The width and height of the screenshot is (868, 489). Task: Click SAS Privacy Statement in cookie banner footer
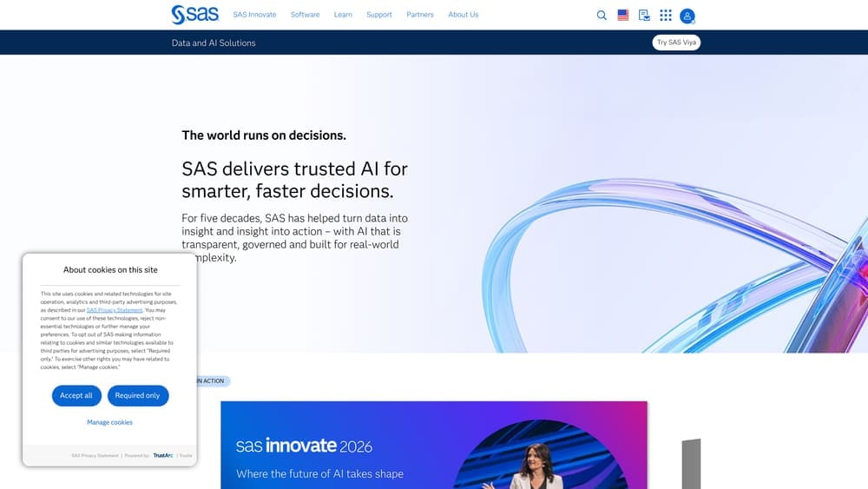95,456
